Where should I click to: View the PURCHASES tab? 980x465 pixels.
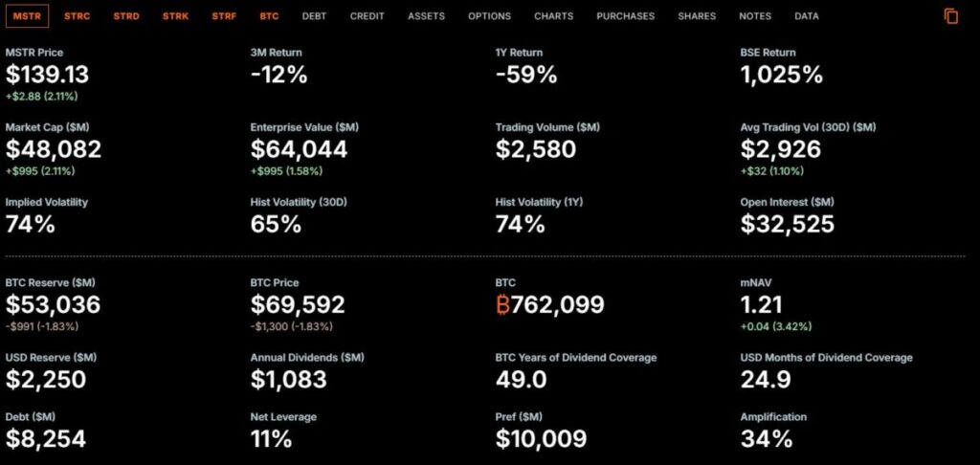tap(626, 16)
